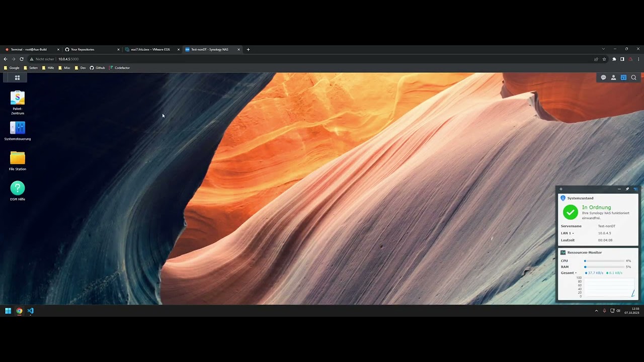Screen dimensions: 644x362
Task: Close the Your Repositories tab
Action: pos(118,49)
